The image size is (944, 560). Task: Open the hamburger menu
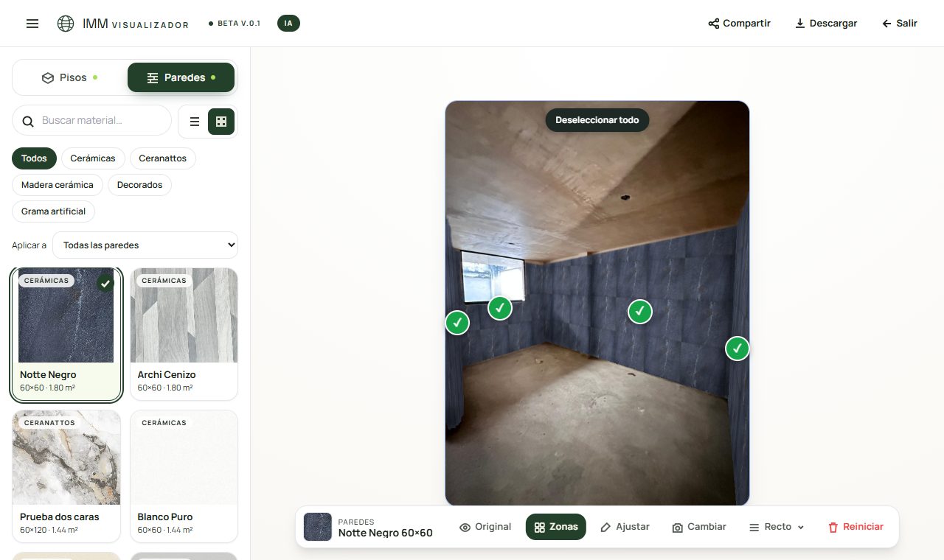point(32,24)
